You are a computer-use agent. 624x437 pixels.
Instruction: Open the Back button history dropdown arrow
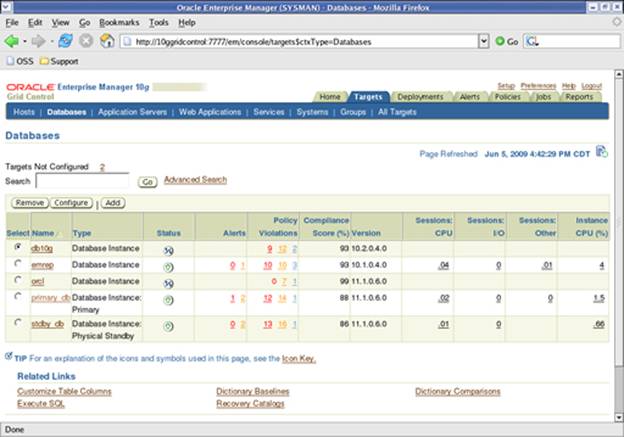coord(25,41)
